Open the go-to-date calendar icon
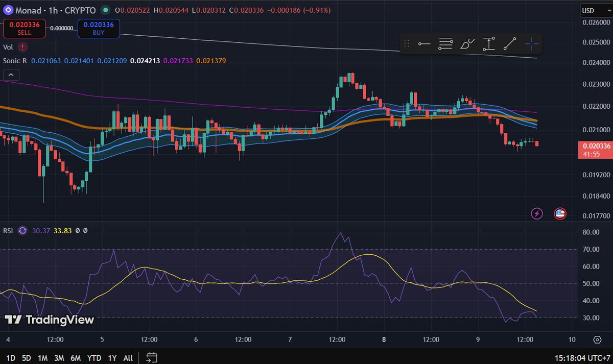613x364 pixels. [x=151, y=357]
